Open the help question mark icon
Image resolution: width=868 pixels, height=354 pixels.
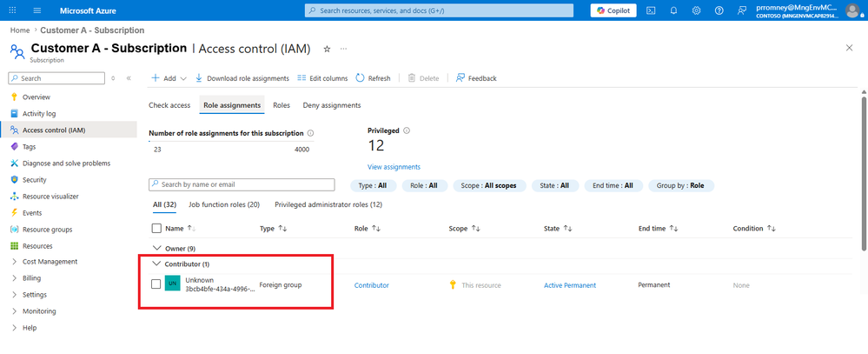pos(719,10)
